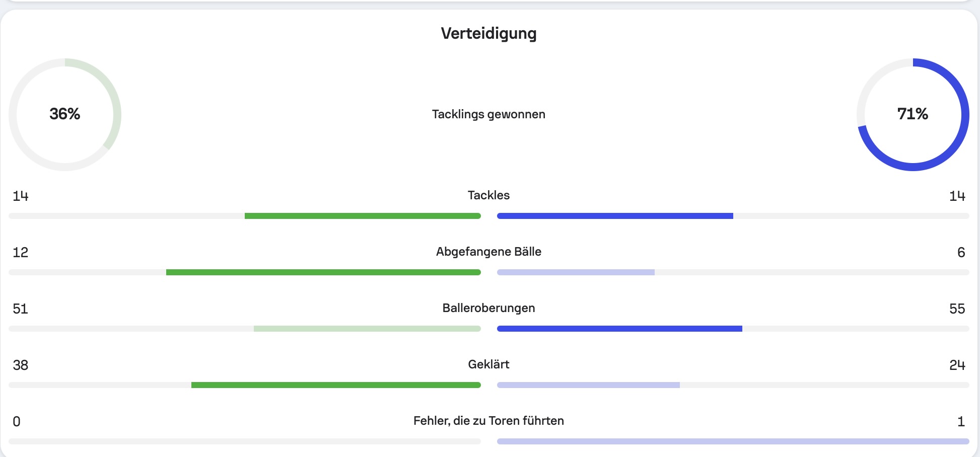Click the full-width blue Fehler bar
This screenshot has width=980, height=457.
[x=733, y=441]
